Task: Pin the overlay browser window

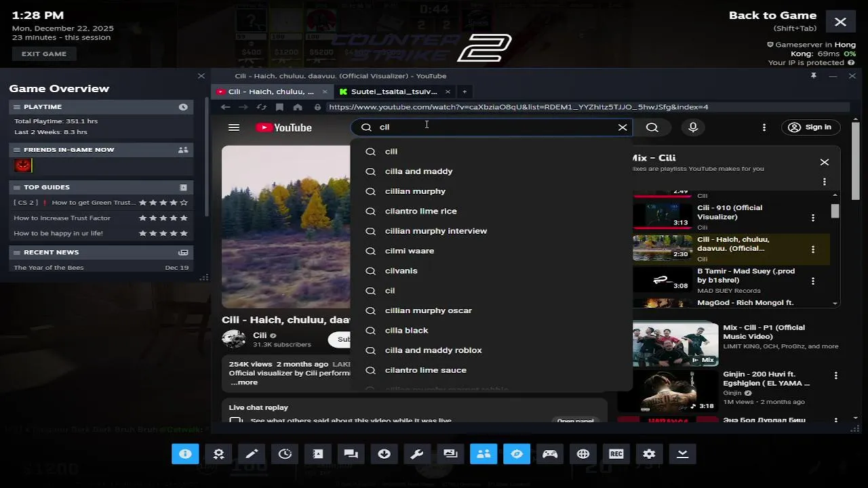Action: (x=813, y=76)
